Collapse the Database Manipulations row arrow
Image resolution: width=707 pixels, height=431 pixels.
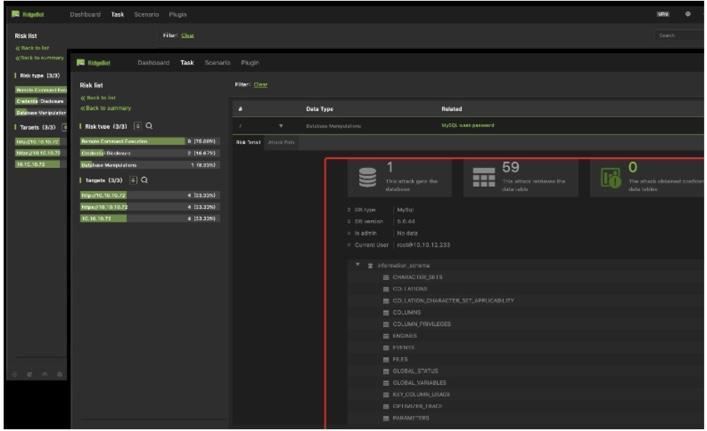pyautogui.click(x=281, y=126)
